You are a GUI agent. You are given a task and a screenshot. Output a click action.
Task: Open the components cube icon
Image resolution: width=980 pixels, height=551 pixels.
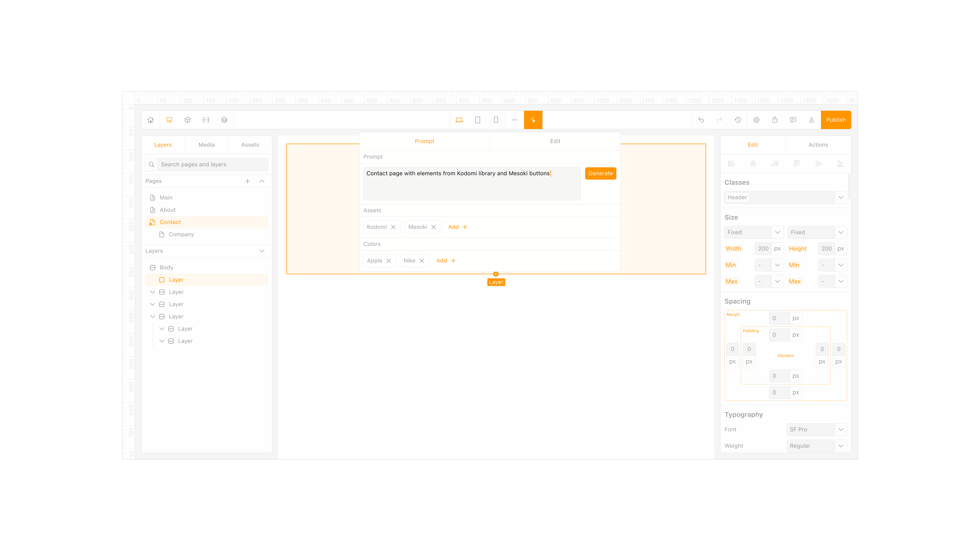[x=188, y=120]
